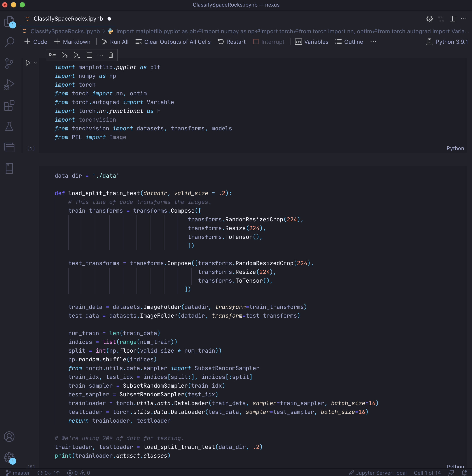Restart the notebook kernel

(x=232, y=42)
